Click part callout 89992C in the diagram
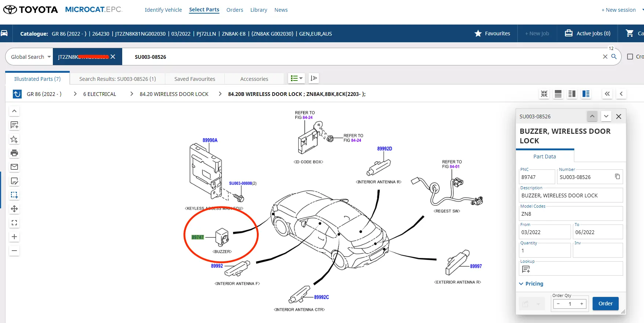The image size is (644, 323). [x=321, y=297]
